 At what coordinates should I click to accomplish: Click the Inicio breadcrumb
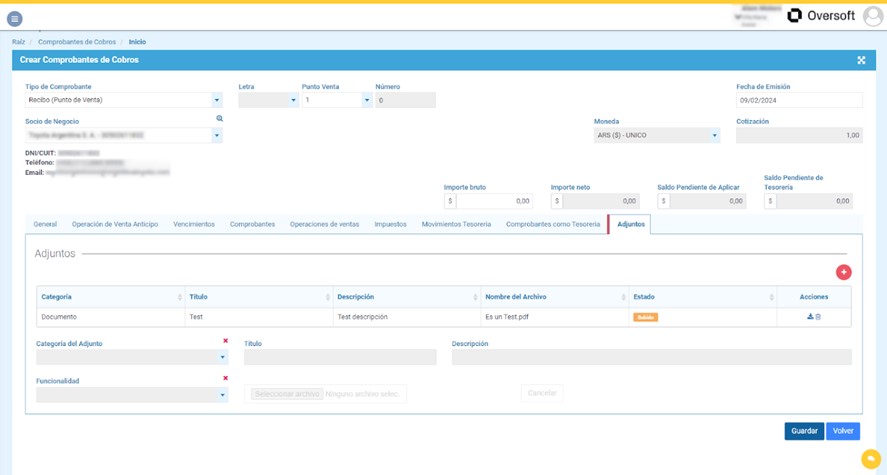137,42
